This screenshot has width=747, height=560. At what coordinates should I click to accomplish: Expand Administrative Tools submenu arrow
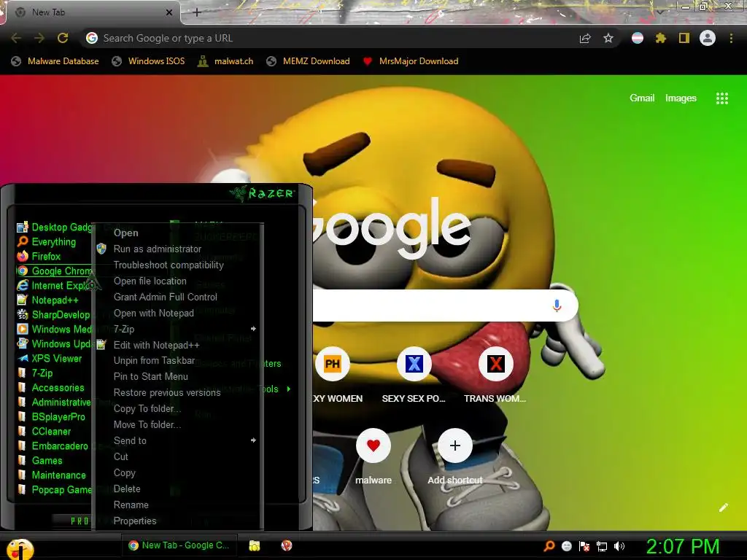289,389
